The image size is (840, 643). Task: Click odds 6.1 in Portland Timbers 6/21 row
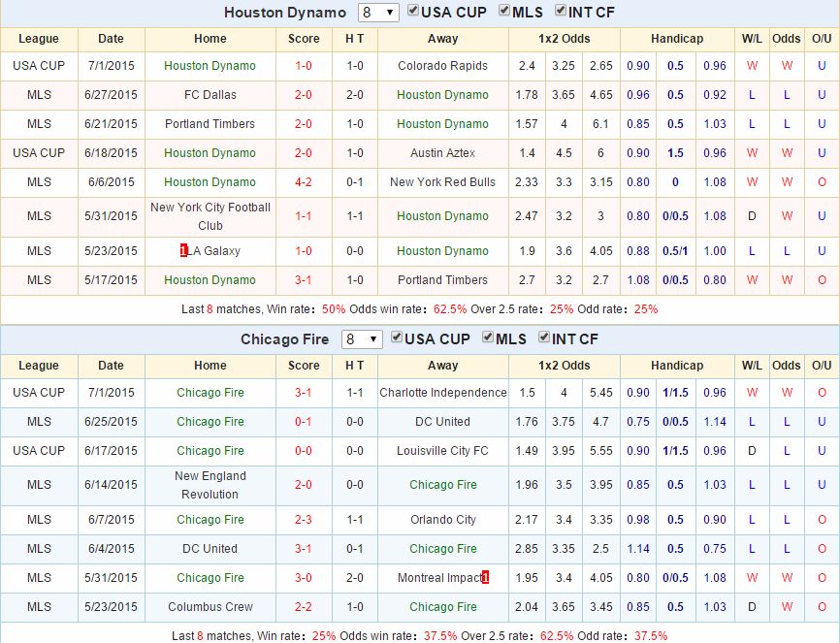(600, 124)
